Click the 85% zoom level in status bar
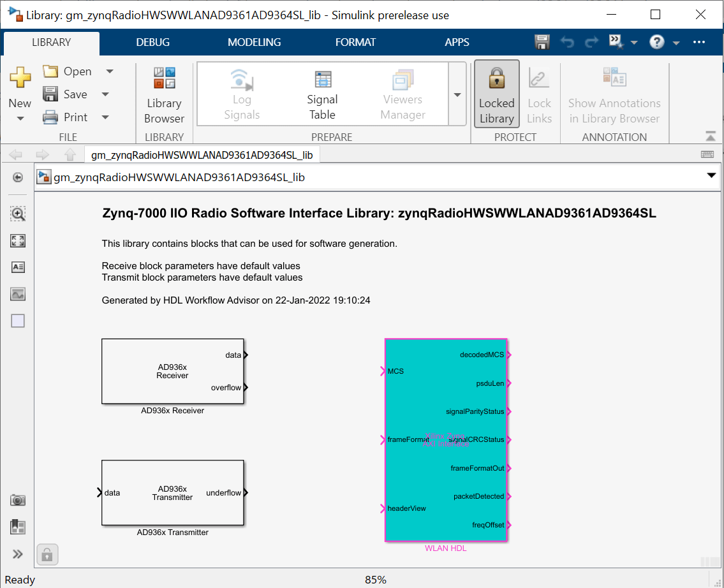This screenshot has width=724, height=588. click(375, 580)
